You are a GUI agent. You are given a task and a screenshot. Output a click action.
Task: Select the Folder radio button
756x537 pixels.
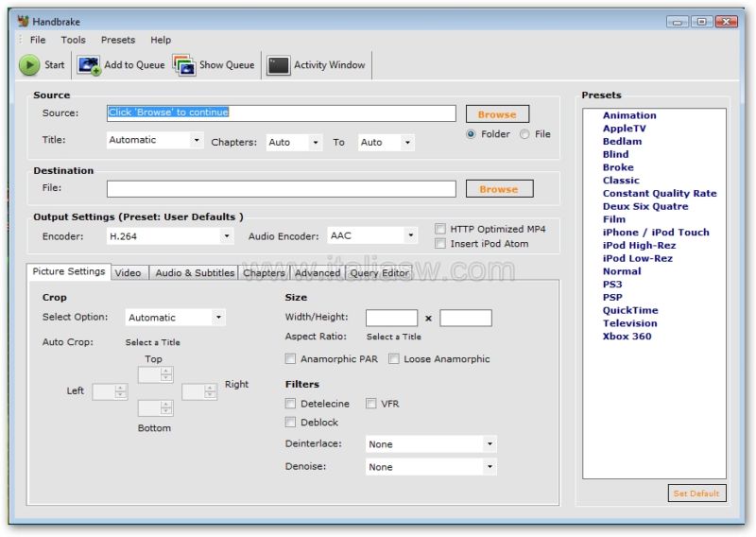click(471, 134)
